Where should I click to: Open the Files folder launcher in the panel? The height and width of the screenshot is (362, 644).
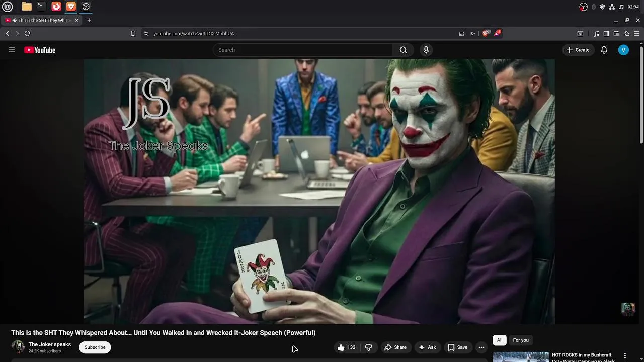coord(27,7)
